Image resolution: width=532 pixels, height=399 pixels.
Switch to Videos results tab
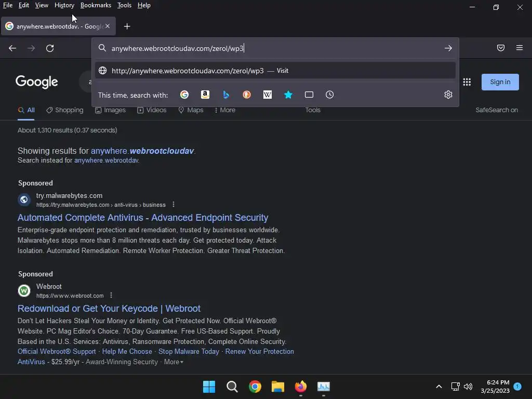click(152, 110)
